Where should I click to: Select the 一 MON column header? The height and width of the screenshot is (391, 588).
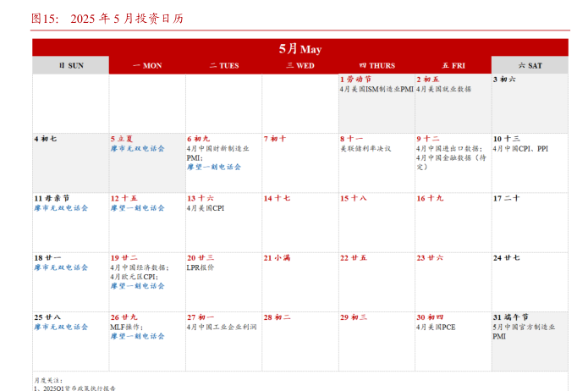pos(147,65)
